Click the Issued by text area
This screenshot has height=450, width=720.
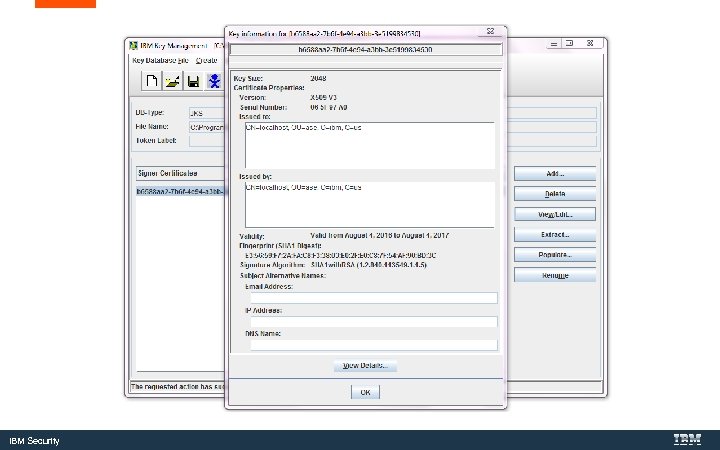pyautogui.click(x=370, y=205)
